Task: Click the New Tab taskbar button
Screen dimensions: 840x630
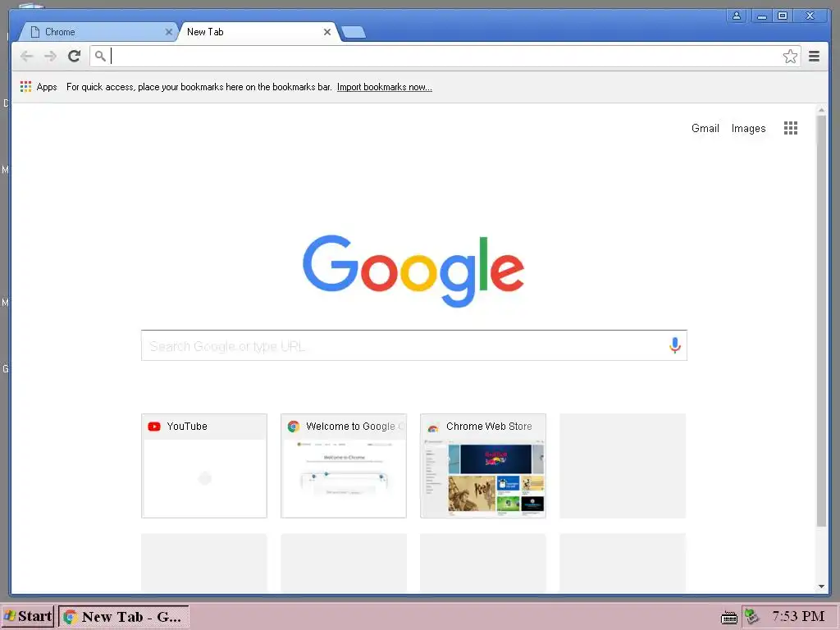Action: (123, 617)
